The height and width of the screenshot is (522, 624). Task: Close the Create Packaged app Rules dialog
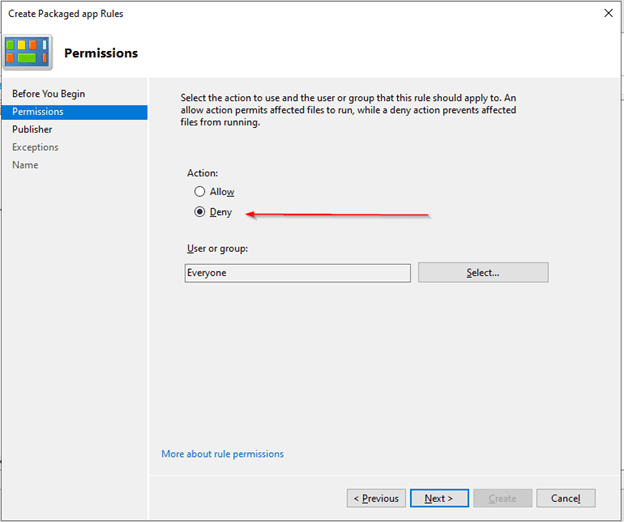tap(608, 13)
